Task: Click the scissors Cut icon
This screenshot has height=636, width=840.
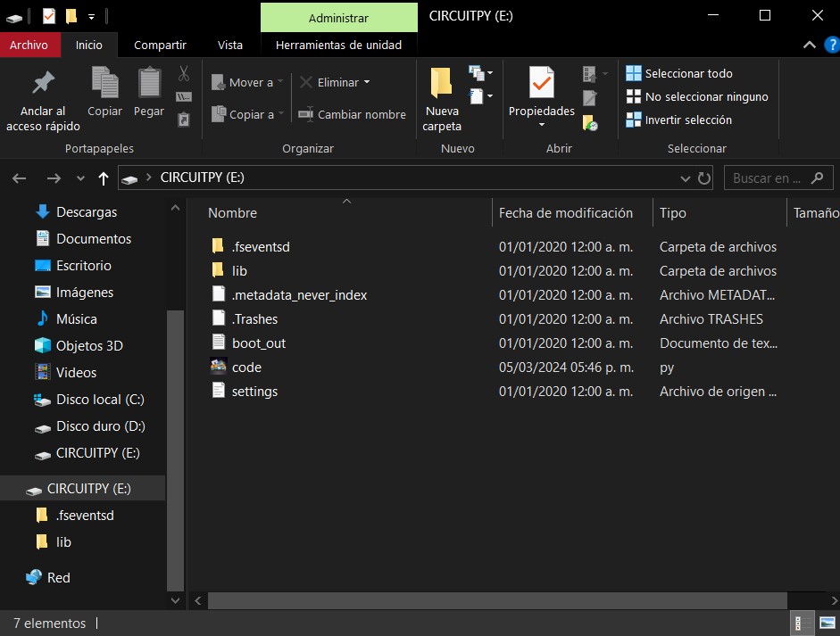Action: 184,73
